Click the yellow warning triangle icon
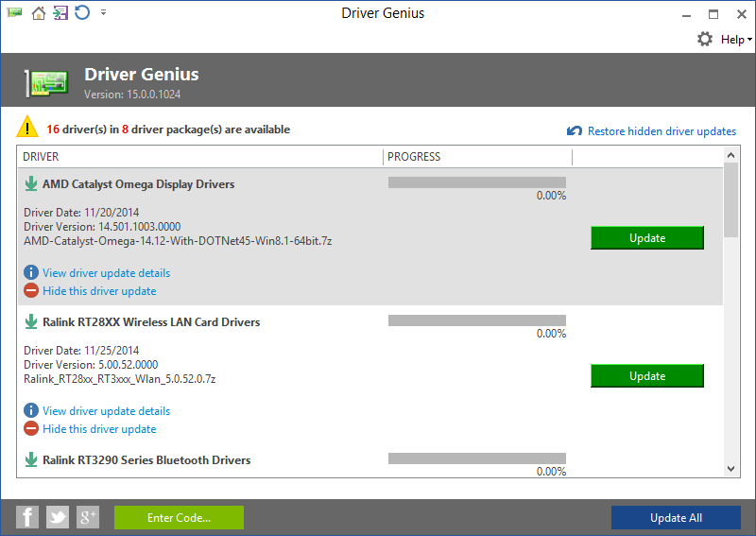The image size is (756, 536). point(27,127)
